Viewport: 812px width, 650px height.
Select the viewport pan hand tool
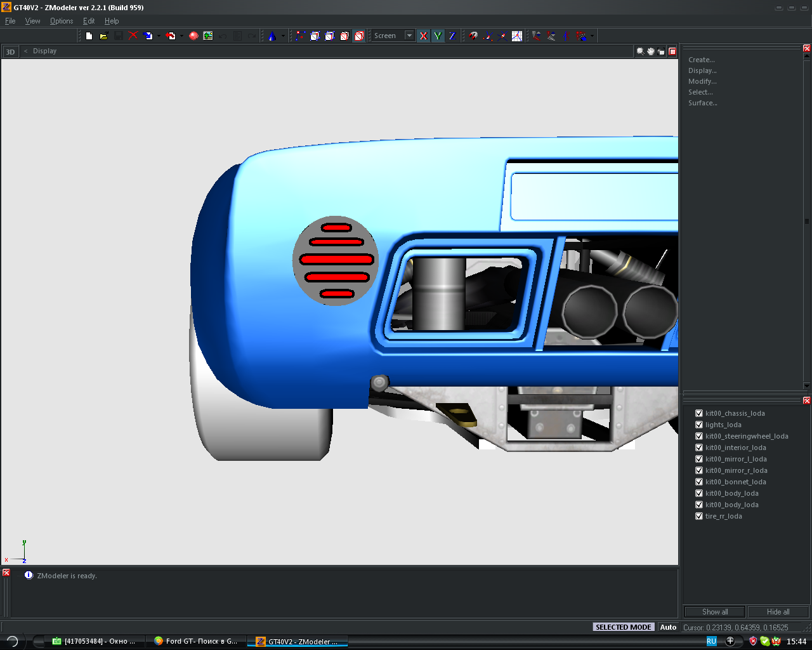tap(650, 51)
